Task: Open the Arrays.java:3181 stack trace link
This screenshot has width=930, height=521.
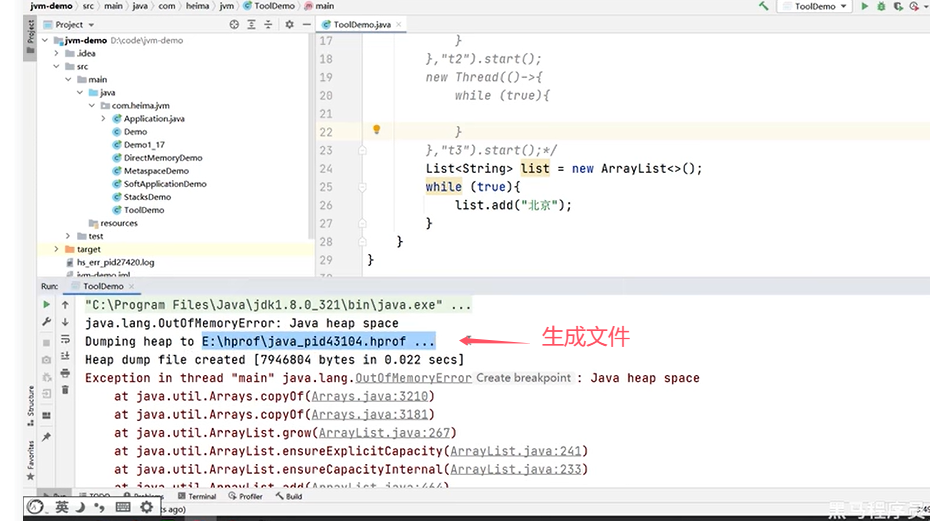Action: pyautogui.click(x=370, y=415)
